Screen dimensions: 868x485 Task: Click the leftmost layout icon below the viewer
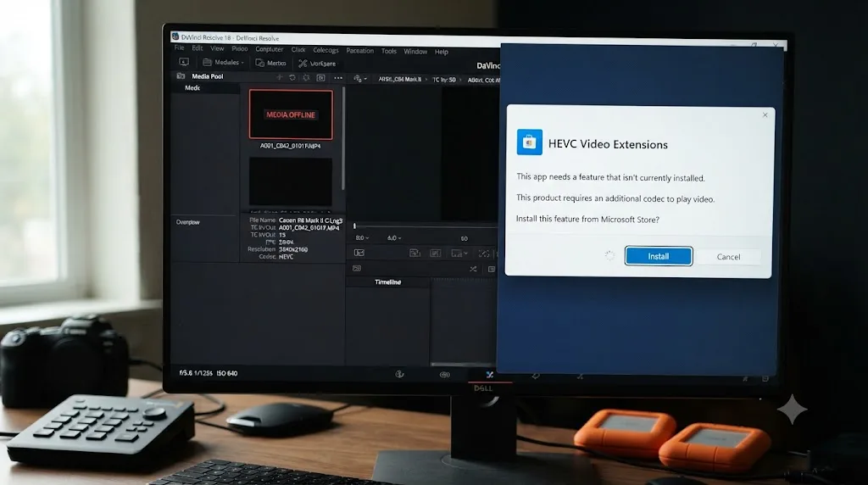click(x=359, y=253)
